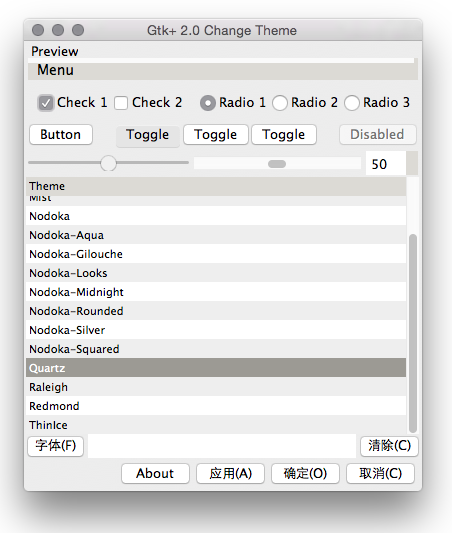The height and width of the screenshot is (533, 452).
Task: Select the highlighted Quartz theme
Action: [216, 368]
